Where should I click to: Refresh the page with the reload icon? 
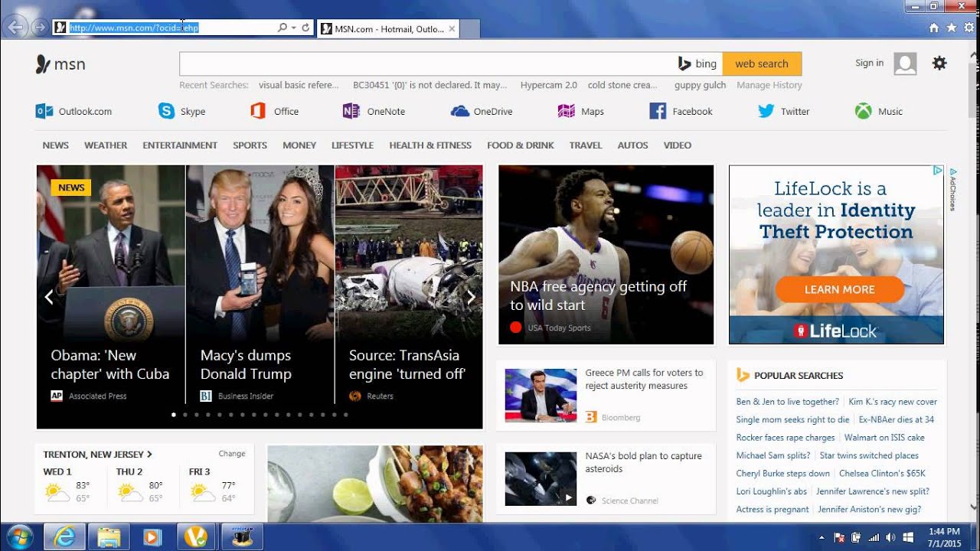[x=305, y=28]
